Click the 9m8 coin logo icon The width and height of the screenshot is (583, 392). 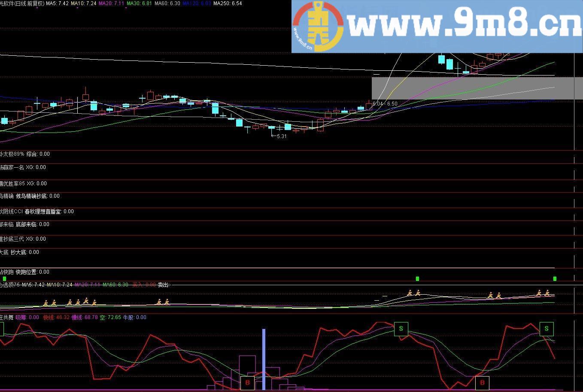coord(318,26)
